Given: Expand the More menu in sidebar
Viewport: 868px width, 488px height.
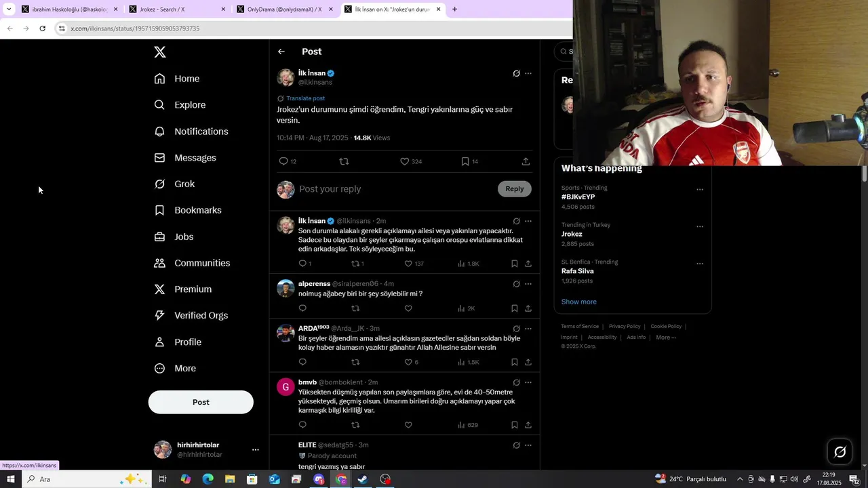Looking at the screenshot, I should coord(175,369).
